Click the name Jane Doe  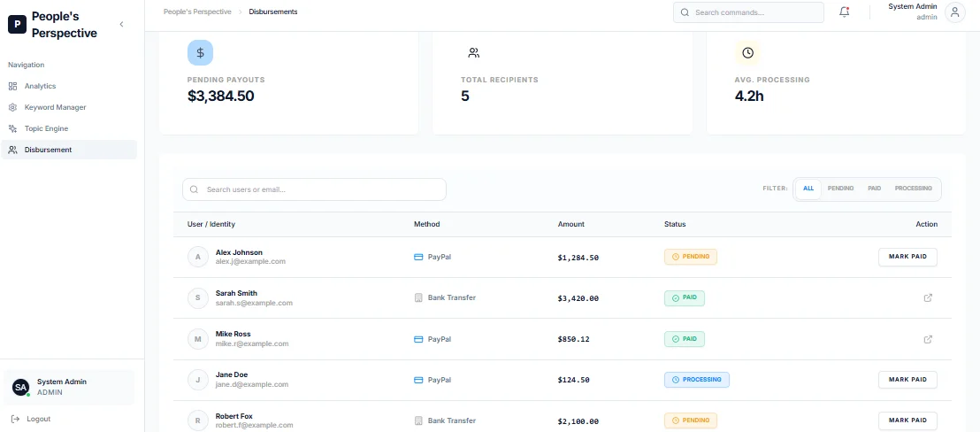232,375
